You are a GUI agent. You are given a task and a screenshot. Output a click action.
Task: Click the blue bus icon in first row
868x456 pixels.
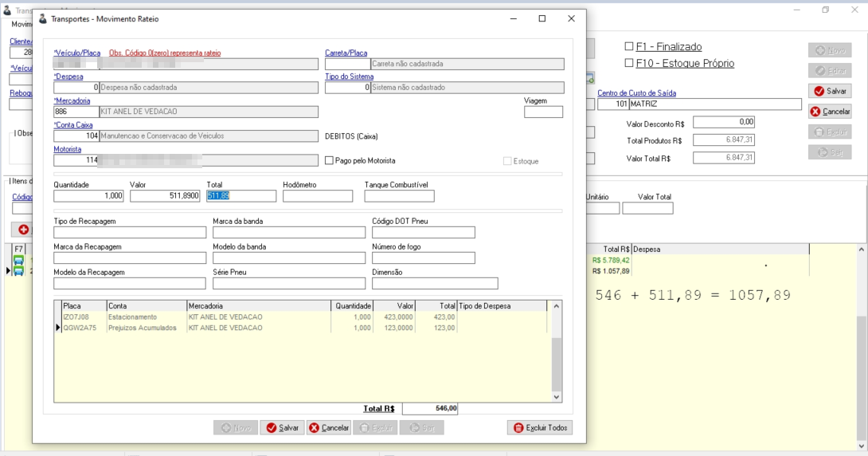click(x=18, y=261)
